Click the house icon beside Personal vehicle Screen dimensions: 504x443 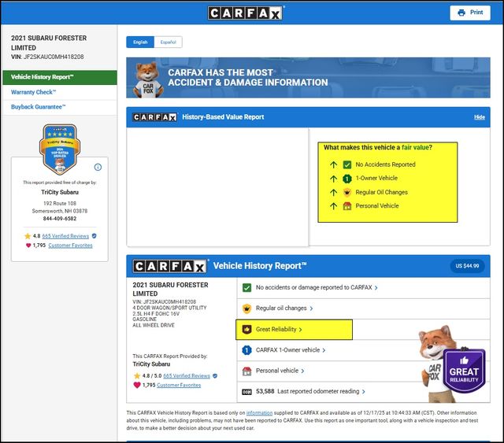point(246,370)
